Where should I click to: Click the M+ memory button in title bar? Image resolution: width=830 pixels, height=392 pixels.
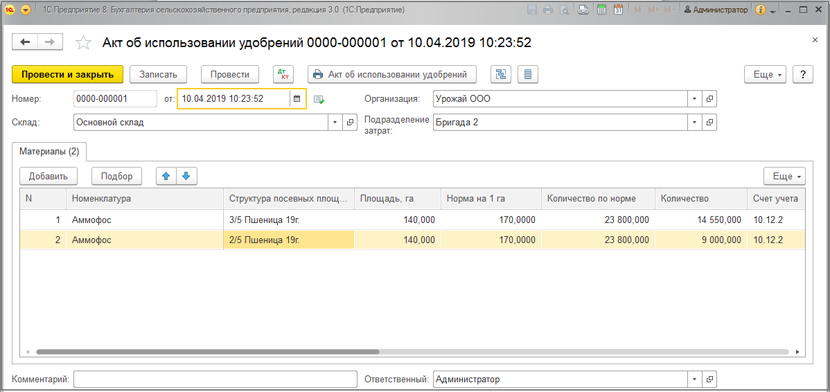click(653, 10)
